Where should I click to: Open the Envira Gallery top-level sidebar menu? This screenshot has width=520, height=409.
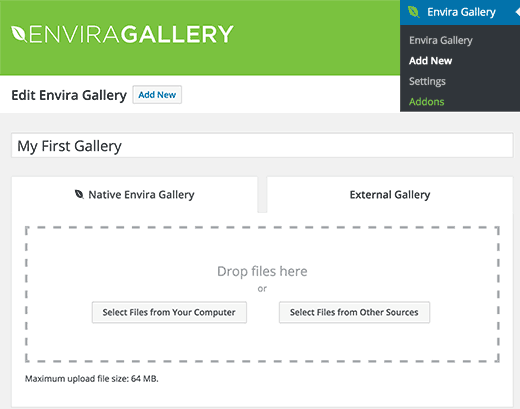pyautogui.click(x=460, y=12)
